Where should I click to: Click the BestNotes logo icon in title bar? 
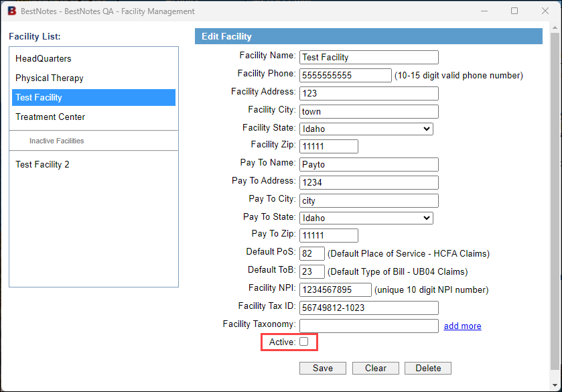pos(12,11)
